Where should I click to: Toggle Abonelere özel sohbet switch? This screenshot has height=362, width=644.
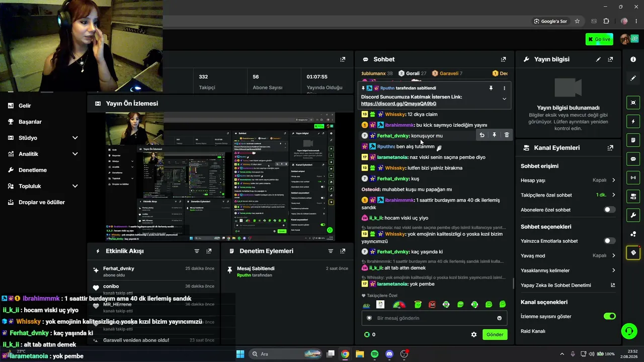[609, 210]
